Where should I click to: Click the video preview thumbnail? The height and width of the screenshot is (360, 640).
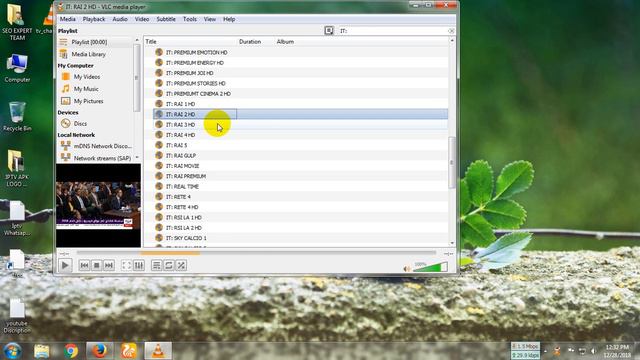click(98, 205)
